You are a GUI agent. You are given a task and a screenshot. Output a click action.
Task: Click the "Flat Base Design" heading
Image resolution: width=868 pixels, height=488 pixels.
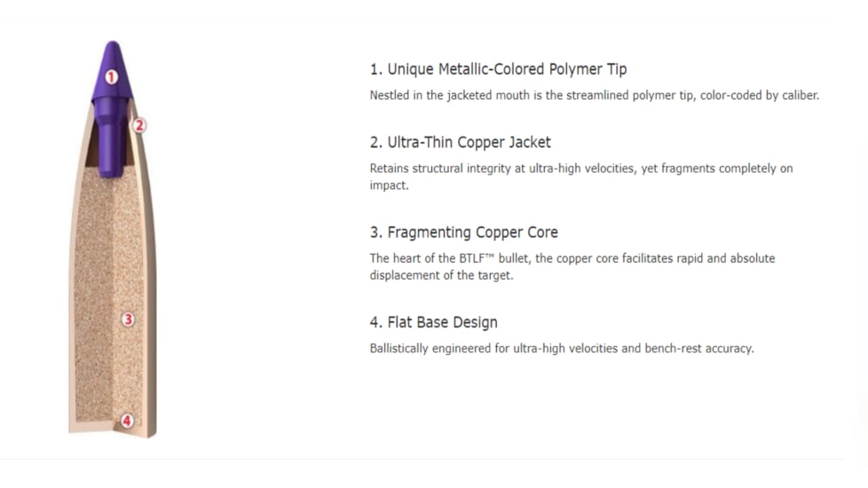pos(433,322)
